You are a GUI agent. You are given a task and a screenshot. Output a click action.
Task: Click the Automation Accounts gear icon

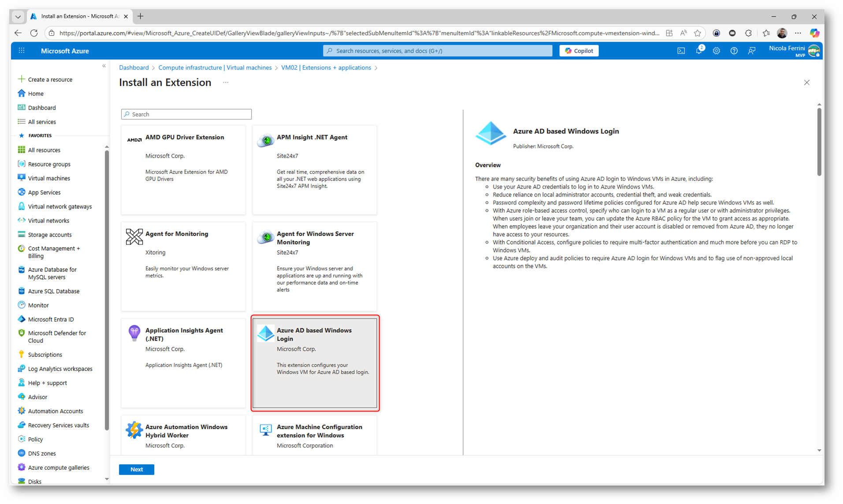tap(21, 411)
